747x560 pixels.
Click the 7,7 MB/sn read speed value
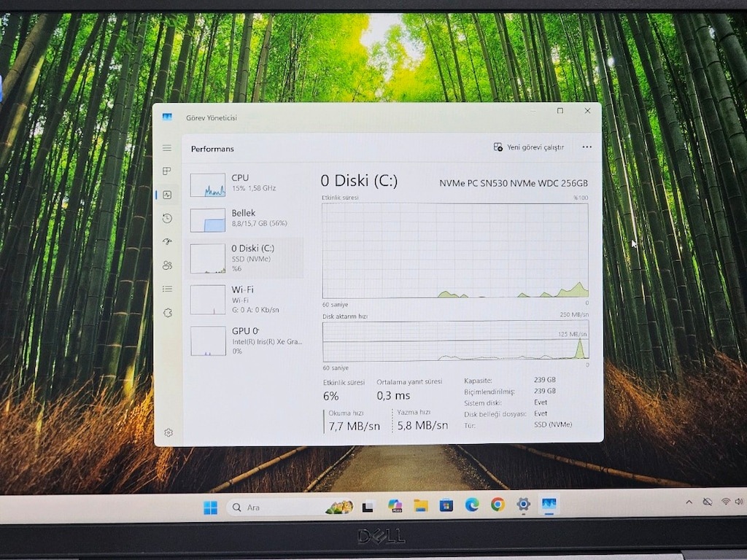point(355,426)
